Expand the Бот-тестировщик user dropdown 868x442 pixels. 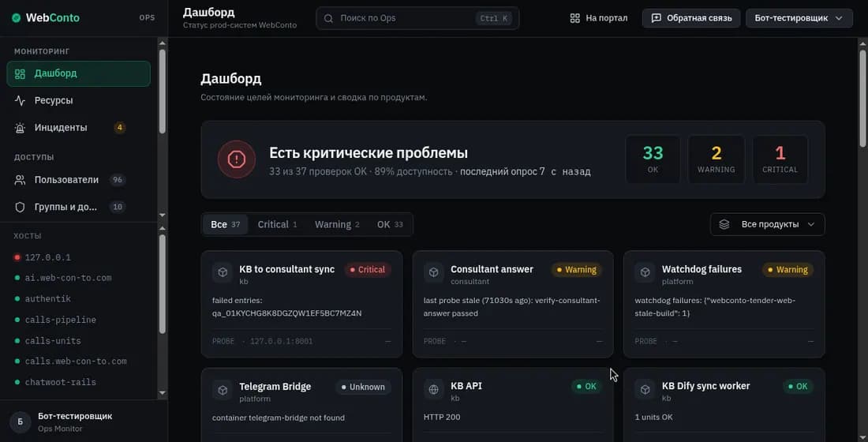coord(799,18)
